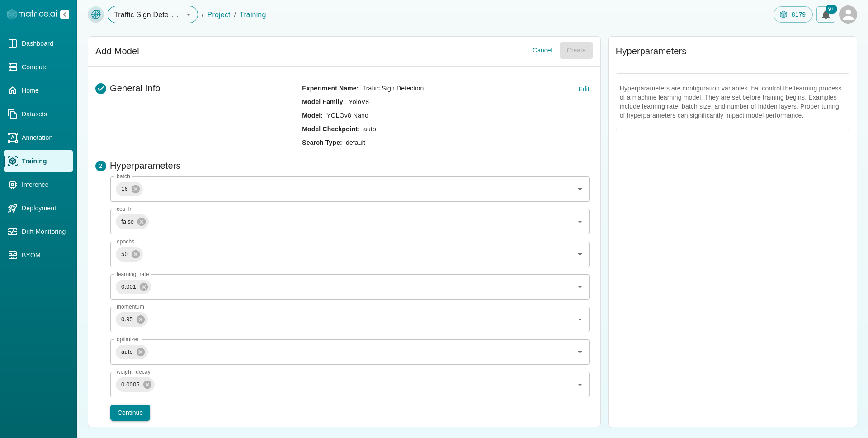Screen dimensions: 868x438
Task: Click the Deployment rocket icon
Action: 13,208
